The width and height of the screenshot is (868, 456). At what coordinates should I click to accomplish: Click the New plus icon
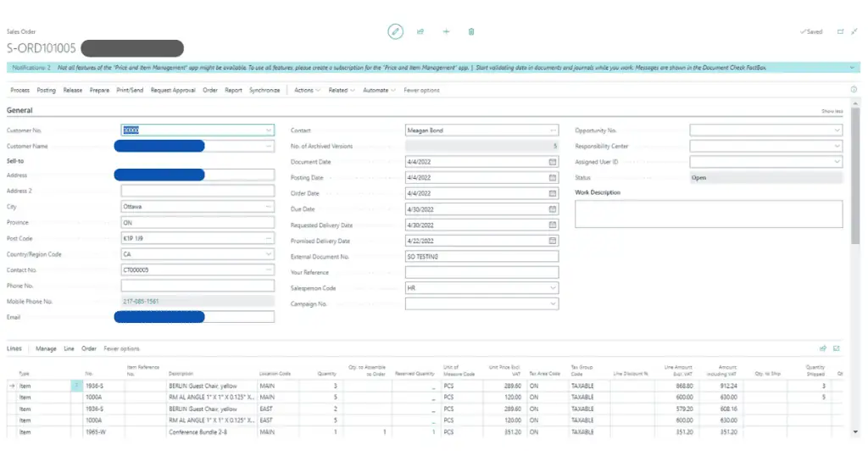(446, 31)
